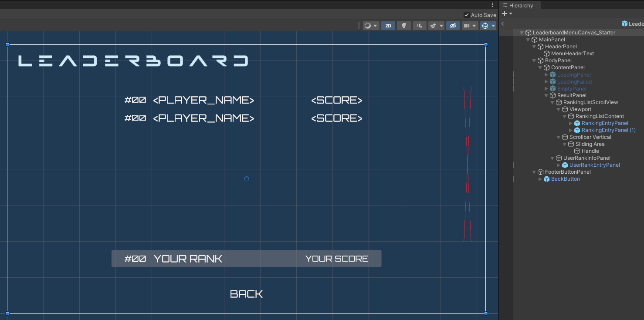
Task: Toggle the Gizmos button
Action: (485, 26)
